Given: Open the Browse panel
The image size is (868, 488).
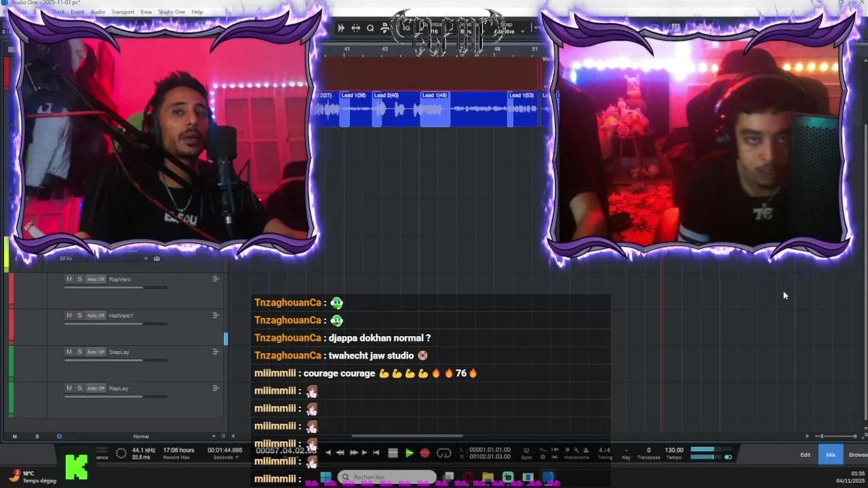Looking at the screenshot, I should click(x=858, y=455).
